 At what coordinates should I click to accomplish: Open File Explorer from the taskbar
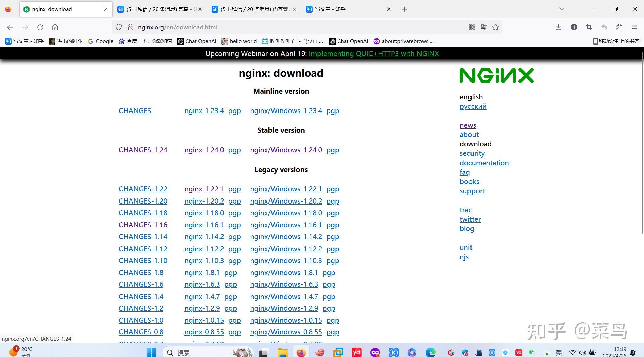(x=283, y=352)
